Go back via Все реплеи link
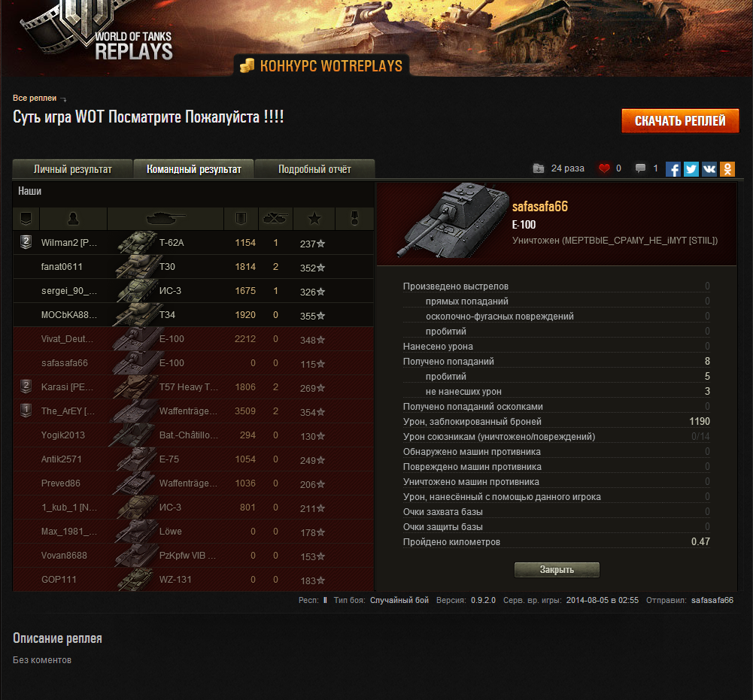 [35, 98]
